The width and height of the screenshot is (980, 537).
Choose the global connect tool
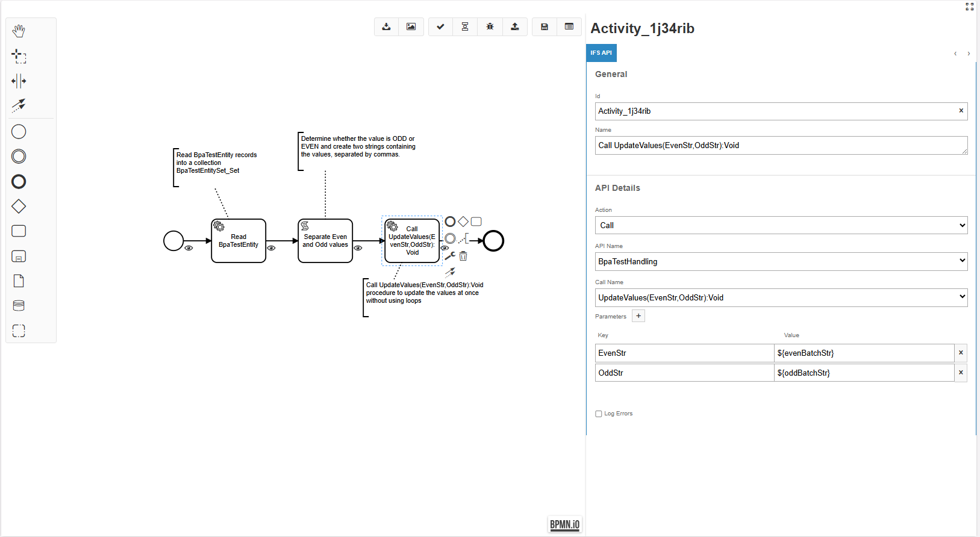(x=19, y=105)
